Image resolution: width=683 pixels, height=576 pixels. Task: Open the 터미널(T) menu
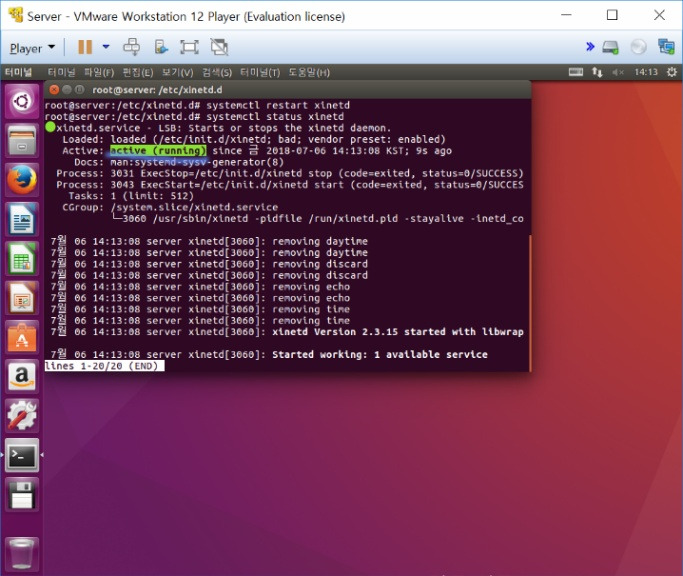[x=260, y=72]
